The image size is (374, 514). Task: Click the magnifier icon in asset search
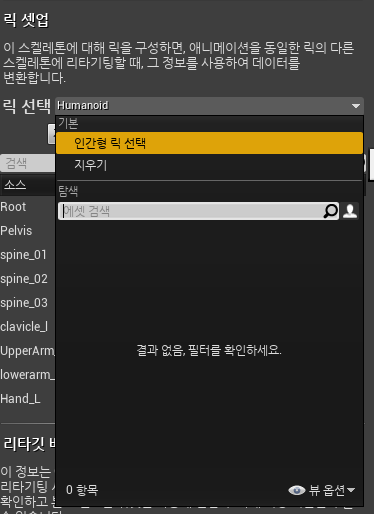[331, 211]
